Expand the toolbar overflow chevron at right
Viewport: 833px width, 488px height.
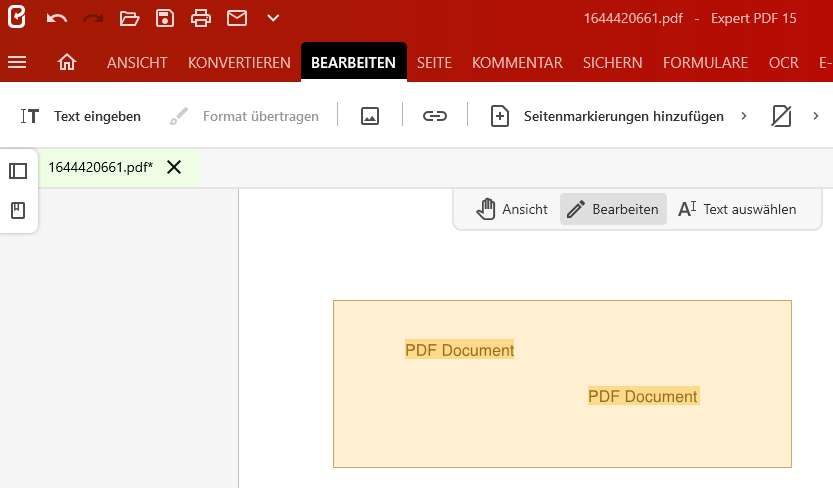tap(816, 116)
